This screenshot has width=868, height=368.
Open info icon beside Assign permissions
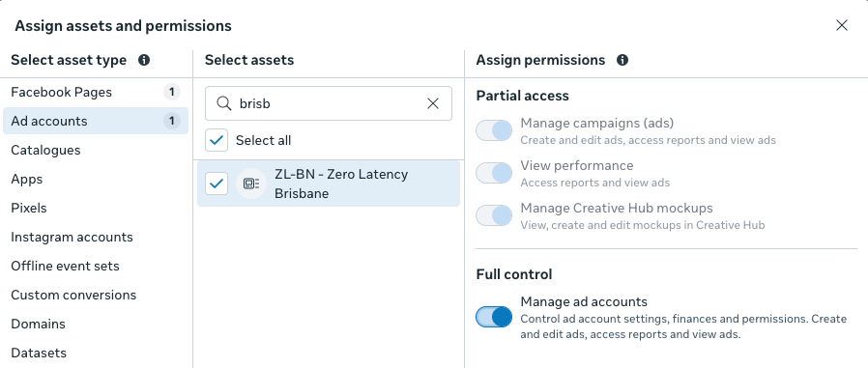[622, 60]
